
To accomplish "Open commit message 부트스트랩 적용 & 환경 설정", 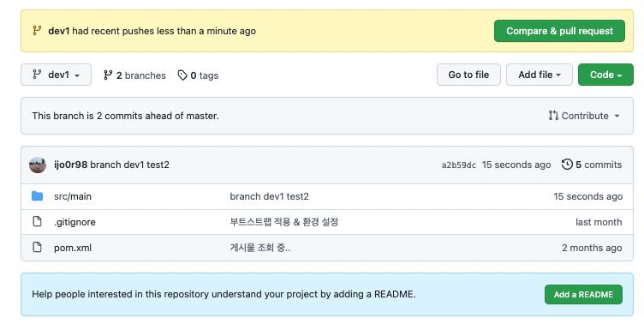I will 283,222.
